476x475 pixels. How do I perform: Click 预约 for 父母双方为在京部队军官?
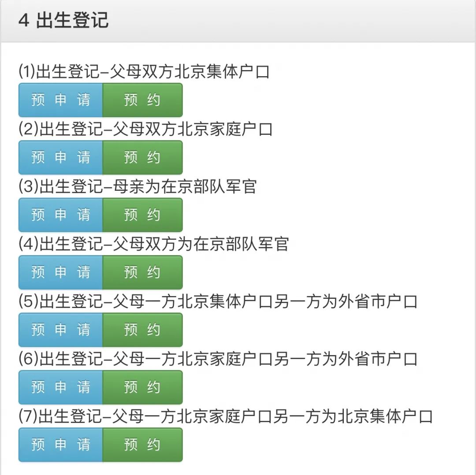point(142,272)
